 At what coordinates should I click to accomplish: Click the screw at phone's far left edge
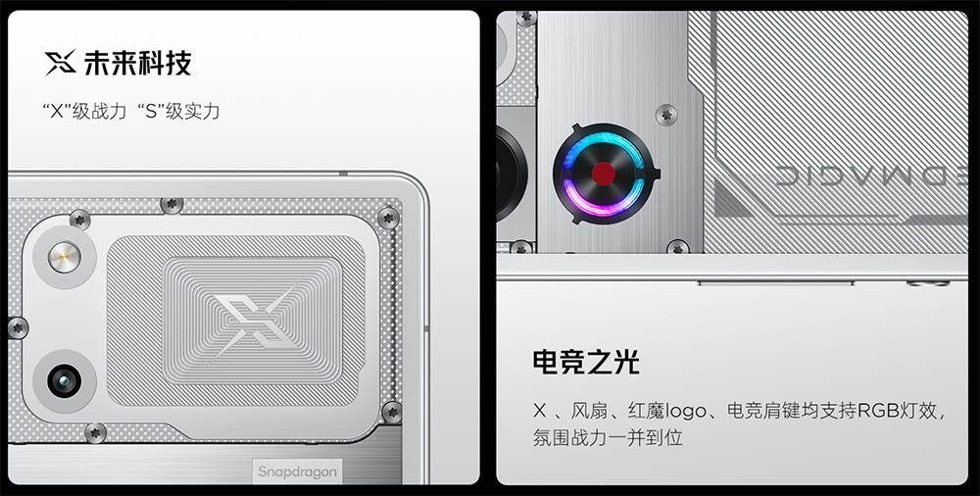point(18,327)
